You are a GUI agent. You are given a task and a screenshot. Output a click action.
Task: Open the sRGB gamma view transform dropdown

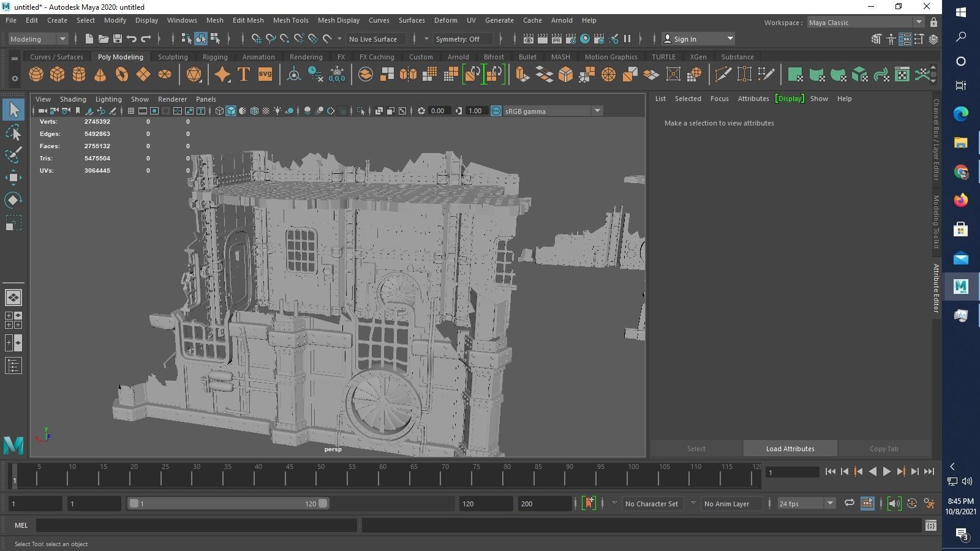click(553, 111)
